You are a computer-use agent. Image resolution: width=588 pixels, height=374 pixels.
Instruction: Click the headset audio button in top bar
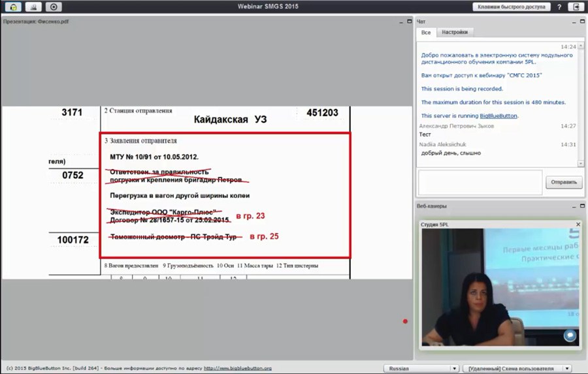[x=14, y=7]
